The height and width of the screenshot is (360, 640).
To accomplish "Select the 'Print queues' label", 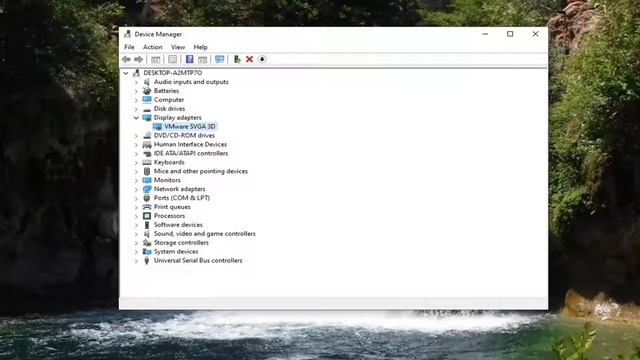I will coord(172,207).
